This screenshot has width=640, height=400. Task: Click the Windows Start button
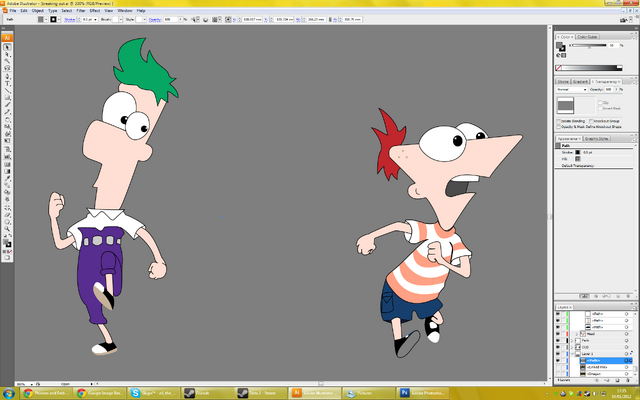coord(9,393)
